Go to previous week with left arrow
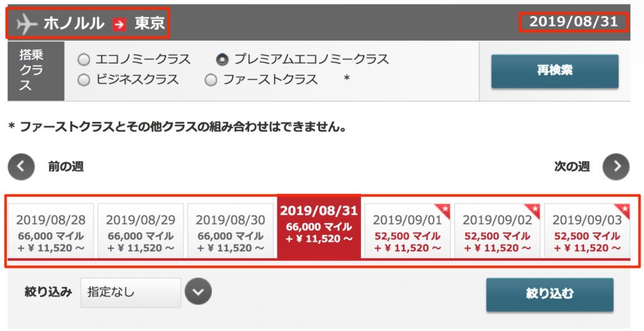Image resolution: width=644 pixels, height=331 pixels. (21, 166)
